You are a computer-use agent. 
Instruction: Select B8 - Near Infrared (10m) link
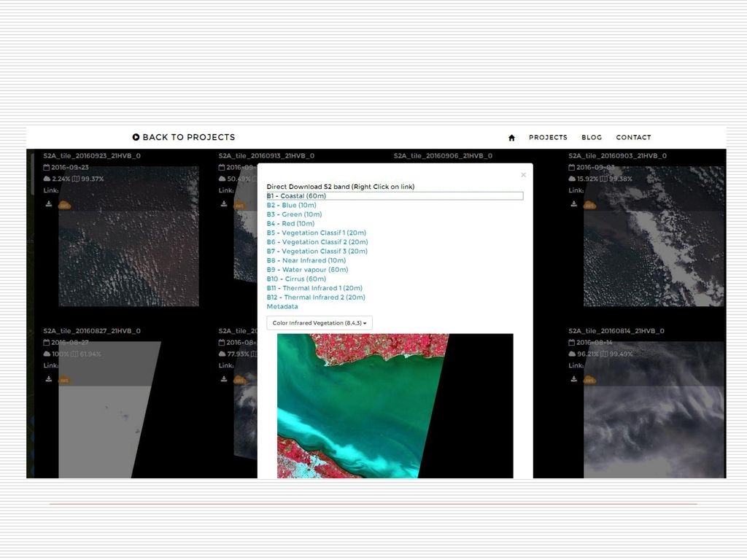point(306,260)
